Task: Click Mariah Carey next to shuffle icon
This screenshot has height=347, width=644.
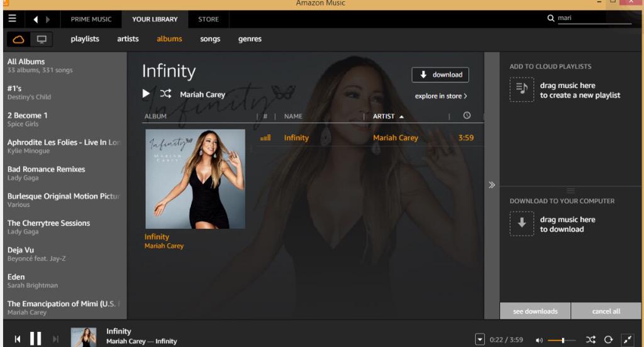Action: [203, 94]
